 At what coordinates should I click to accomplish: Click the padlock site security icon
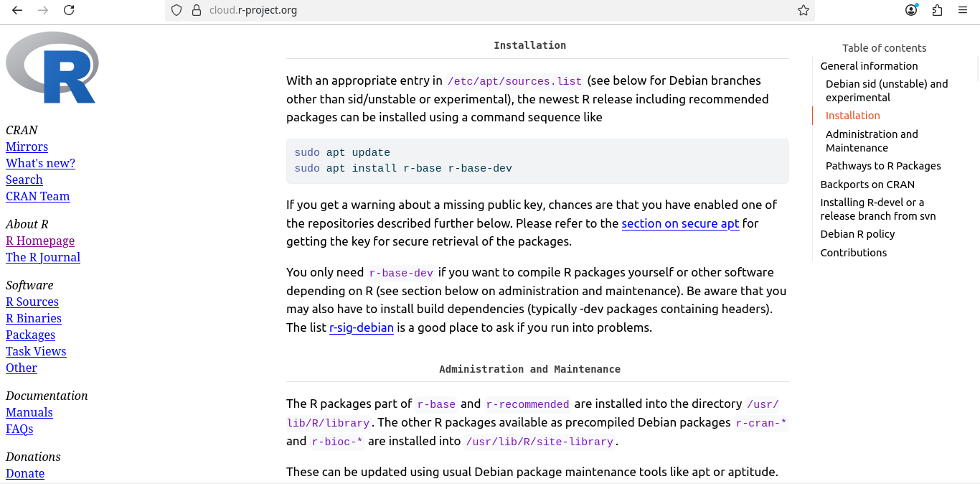(x=196, y=10)
